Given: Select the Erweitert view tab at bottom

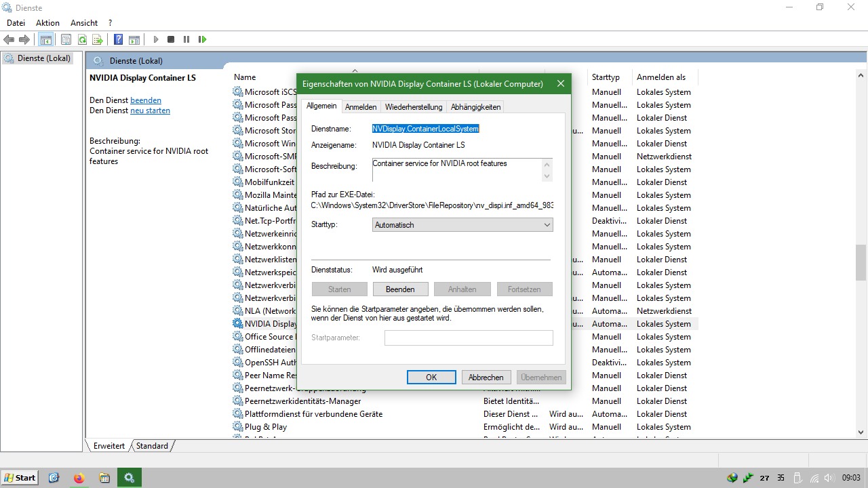Looking at the screenshot, I should click(109, 446).
